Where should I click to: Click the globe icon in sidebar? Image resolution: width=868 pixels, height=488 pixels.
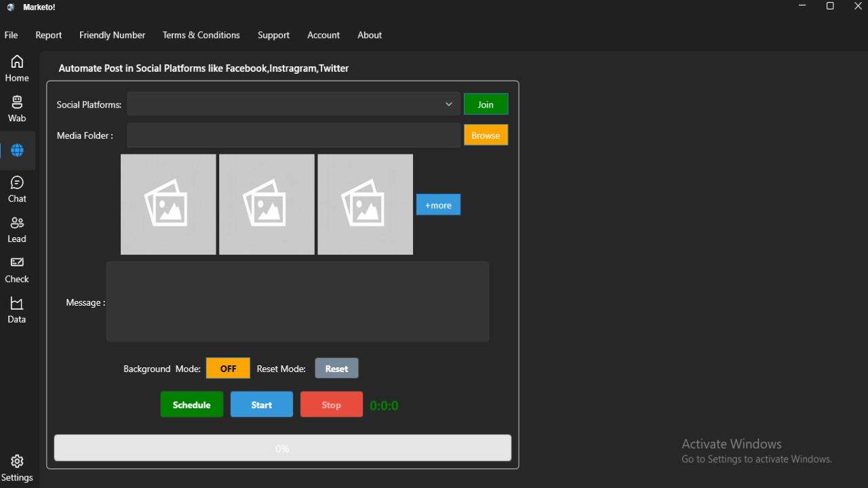pyautogui.click(x=16, y=150)
